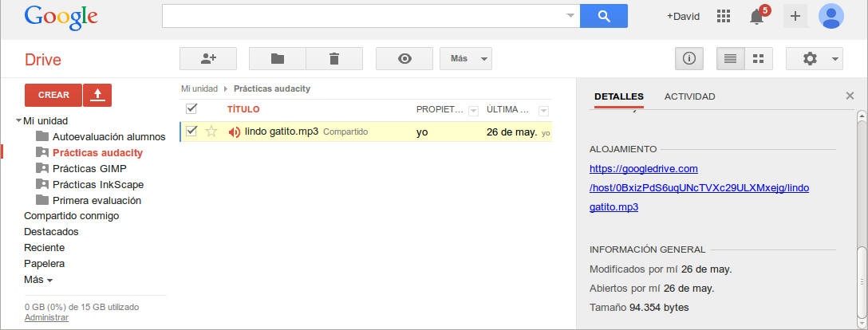Open Compartido conmigo
The width and height of the screenshot is (868, 330).
click(72, 216)
